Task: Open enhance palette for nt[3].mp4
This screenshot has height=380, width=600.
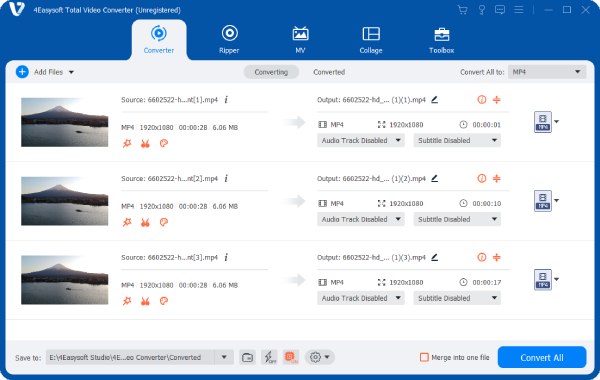Action: point(164,301)
